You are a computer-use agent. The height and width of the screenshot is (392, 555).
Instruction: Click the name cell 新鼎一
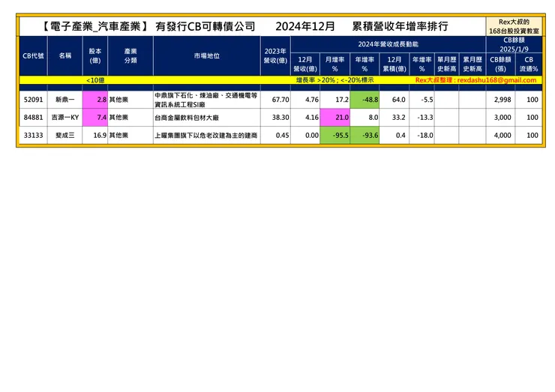(64, 100)
